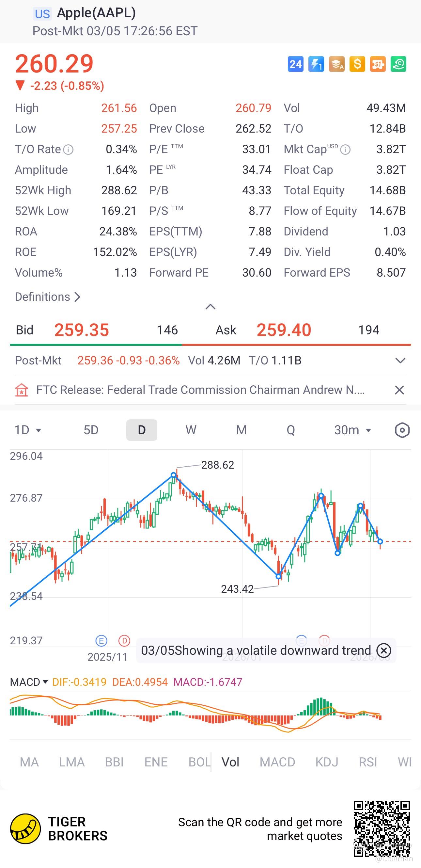Open chart settings via hexagon icon
This screenshot has height=868, width=421.
tap(402, 430)
